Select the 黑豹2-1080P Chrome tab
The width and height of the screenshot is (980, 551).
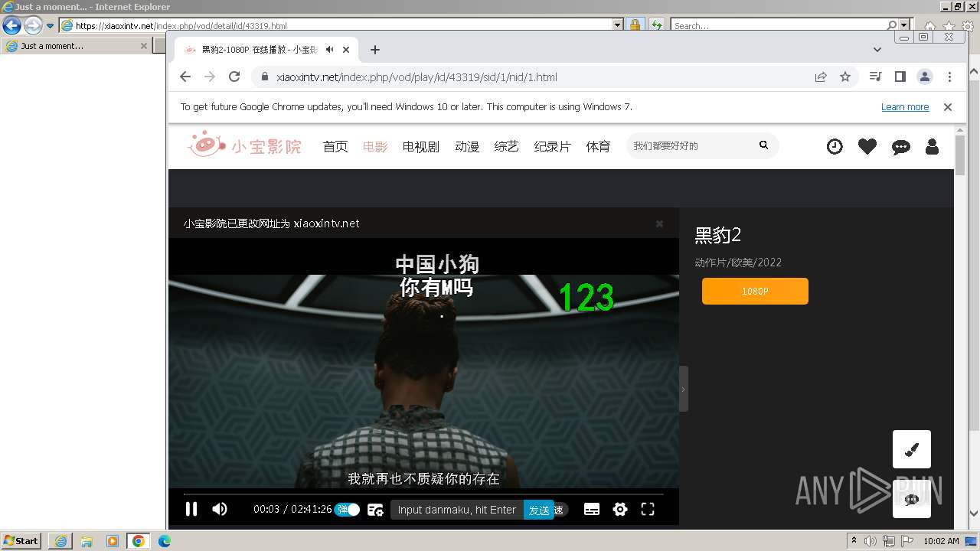(x=266, y=50)
